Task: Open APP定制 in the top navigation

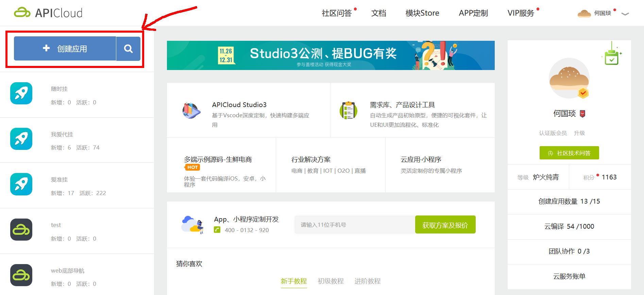Action: click(x=473, y=13)
